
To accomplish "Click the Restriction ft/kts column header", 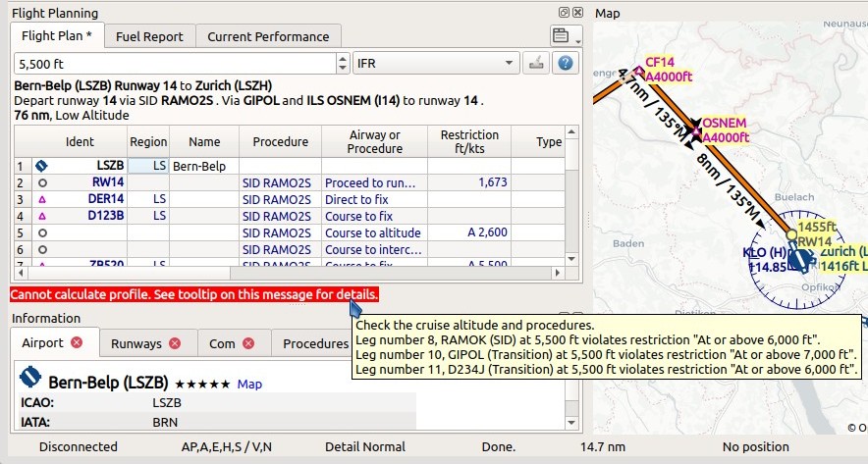I will 469,141.
